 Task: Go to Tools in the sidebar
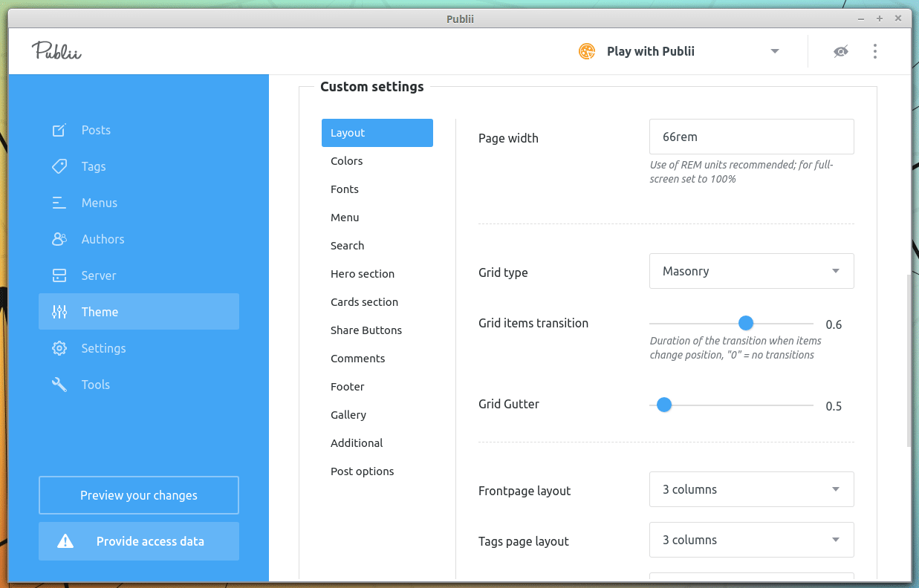(x=139, y=385)
